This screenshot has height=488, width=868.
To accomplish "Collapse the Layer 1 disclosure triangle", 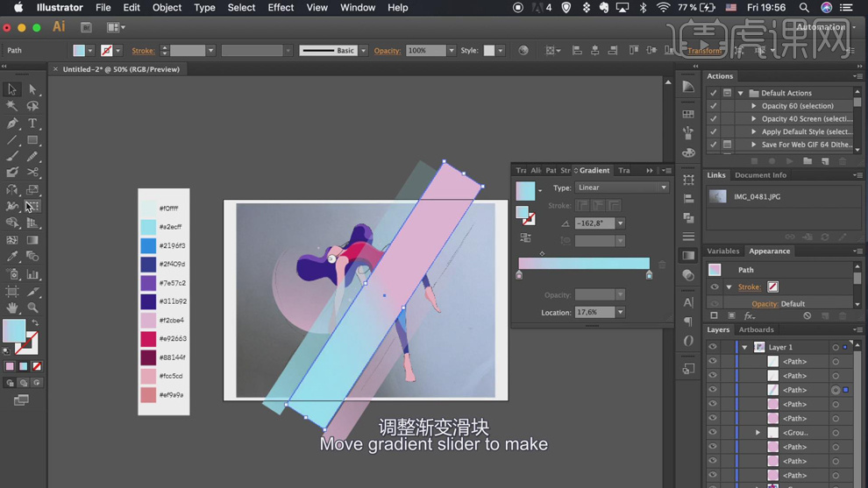I will pyautogui.click(x=744, y=348).
